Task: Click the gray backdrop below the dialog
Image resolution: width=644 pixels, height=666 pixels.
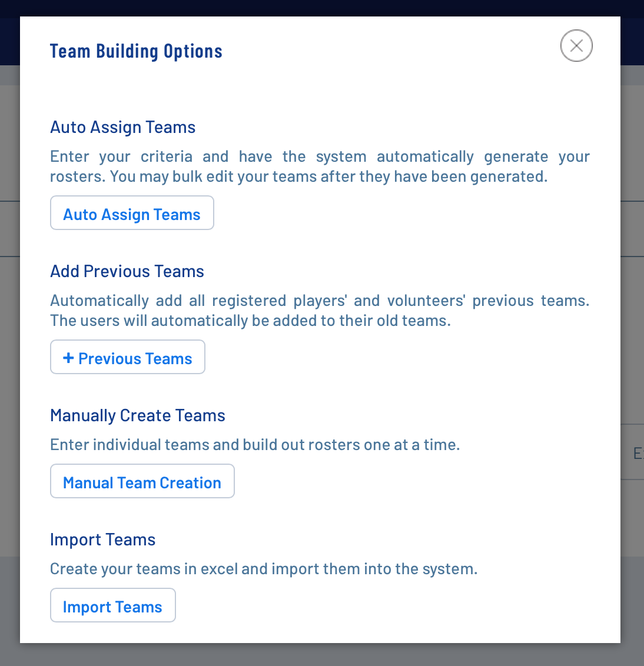Action: (x=322, y=655)
